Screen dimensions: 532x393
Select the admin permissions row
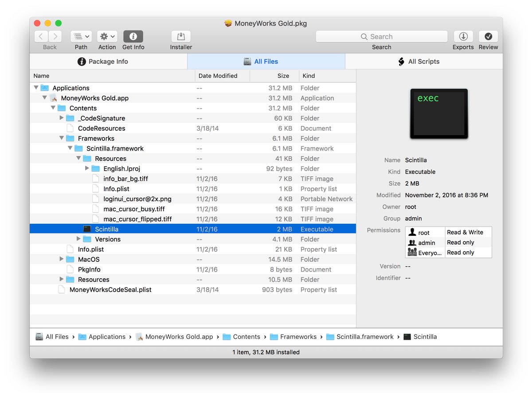(x=449, y=242)
